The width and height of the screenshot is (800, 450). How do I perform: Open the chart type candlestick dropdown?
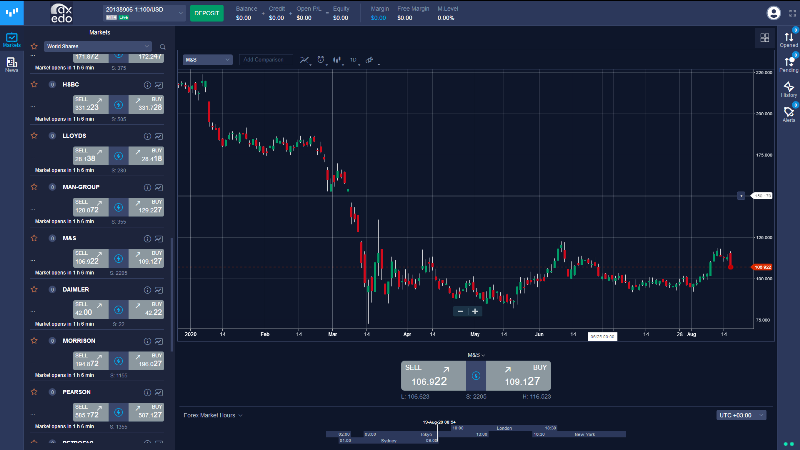(x=337, y=60)
